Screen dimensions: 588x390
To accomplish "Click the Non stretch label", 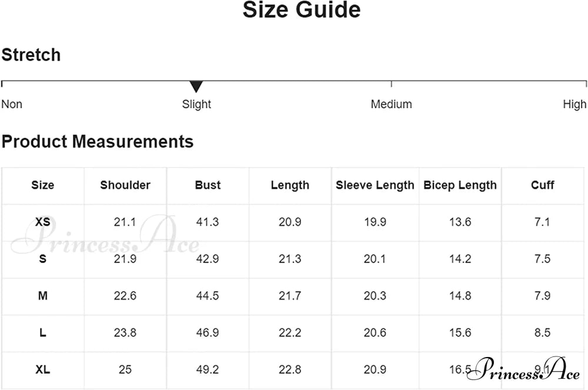I will (12, 104).
